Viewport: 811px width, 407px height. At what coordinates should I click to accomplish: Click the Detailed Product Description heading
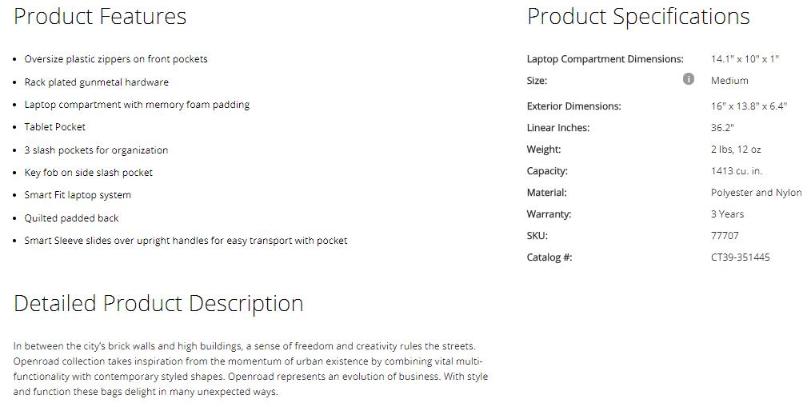tap(158, 303)
